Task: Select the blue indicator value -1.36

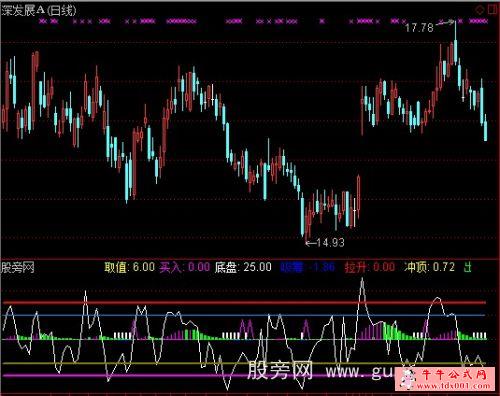Action: pos(307,267)
